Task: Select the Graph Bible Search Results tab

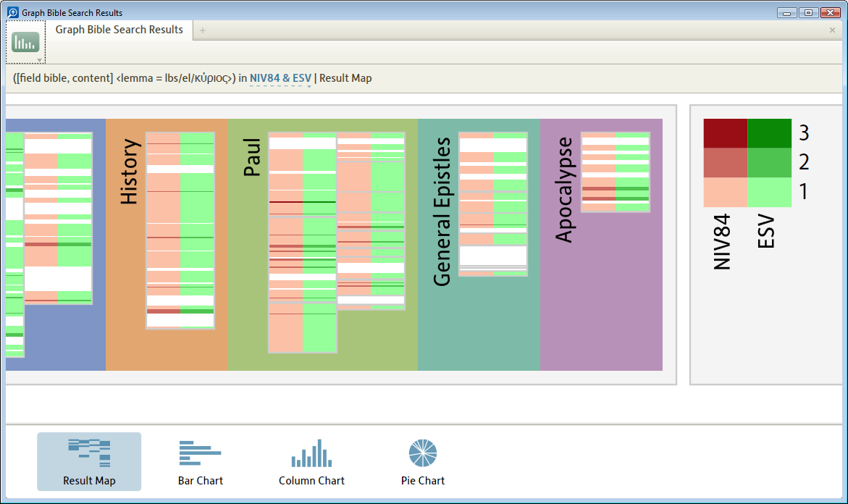Action: pos(119,30)
